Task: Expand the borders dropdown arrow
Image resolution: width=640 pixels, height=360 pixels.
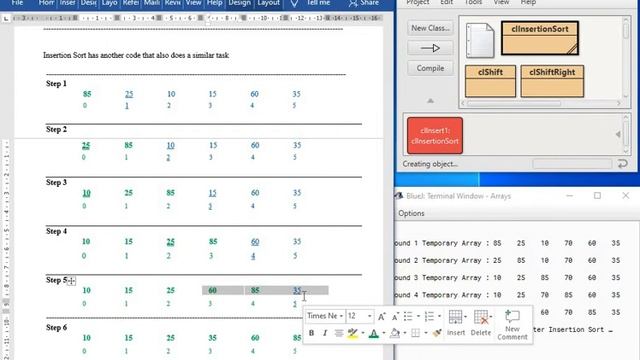Action: click(x=426, y=333)
